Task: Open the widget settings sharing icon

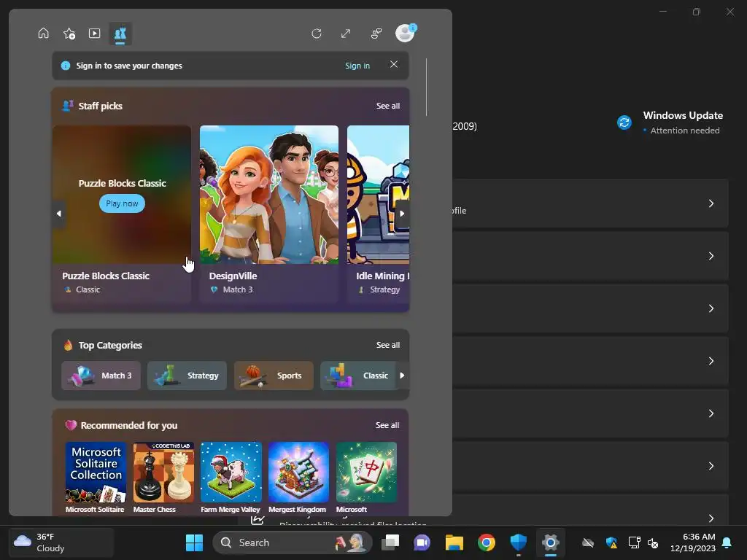Action: [376, 34]
